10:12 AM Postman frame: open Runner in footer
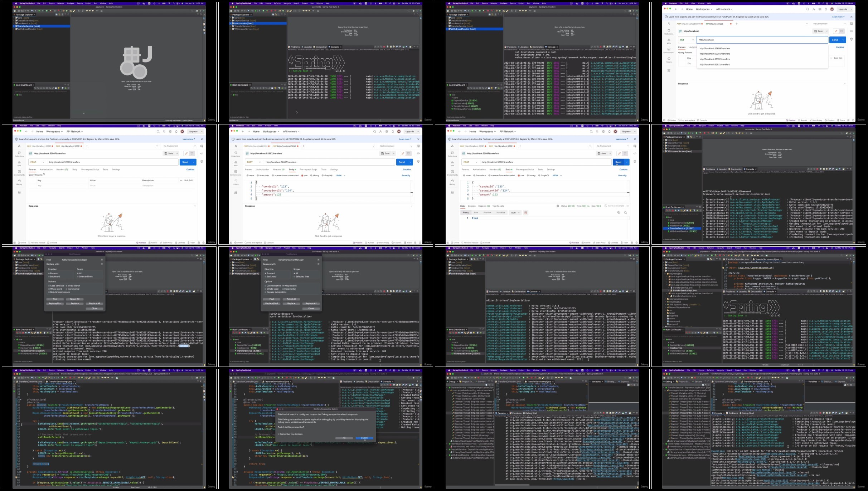This screenshot has height=491, width=868. coord(586,242)
